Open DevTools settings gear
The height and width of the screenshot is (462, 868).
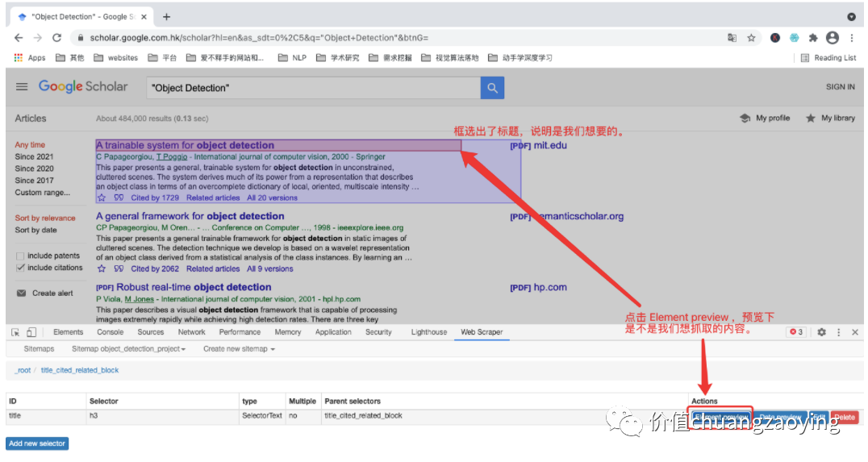coord(821,332)
